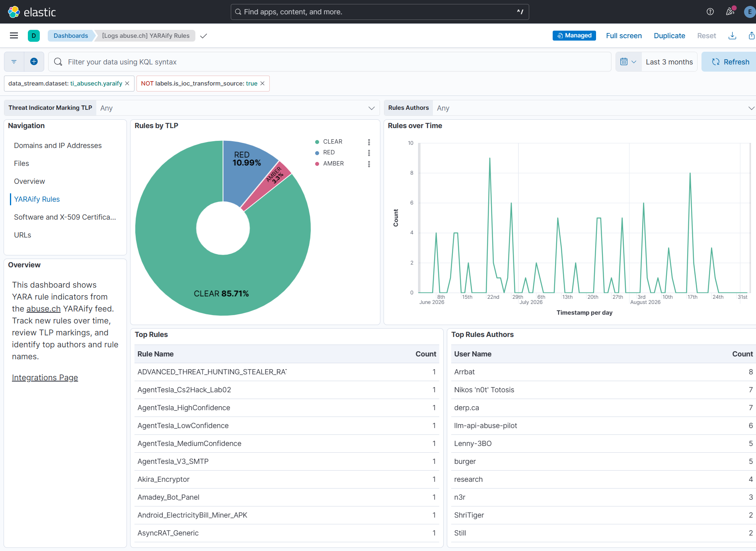Screen dimensions: 756x551
Task: Go to Dashboards breadcrumb
Action: click(71, 36)
